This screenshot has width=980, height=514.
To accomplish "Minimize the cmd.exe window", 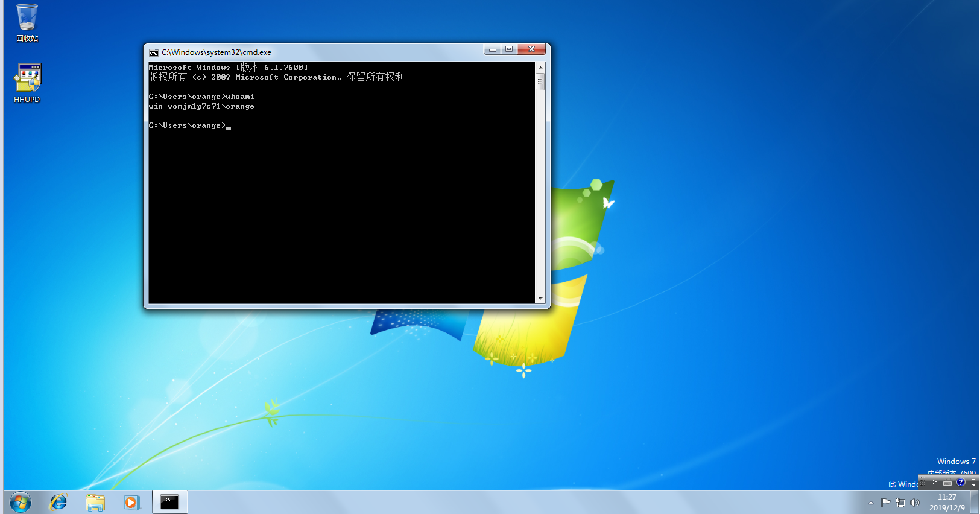I will (493, 49).
